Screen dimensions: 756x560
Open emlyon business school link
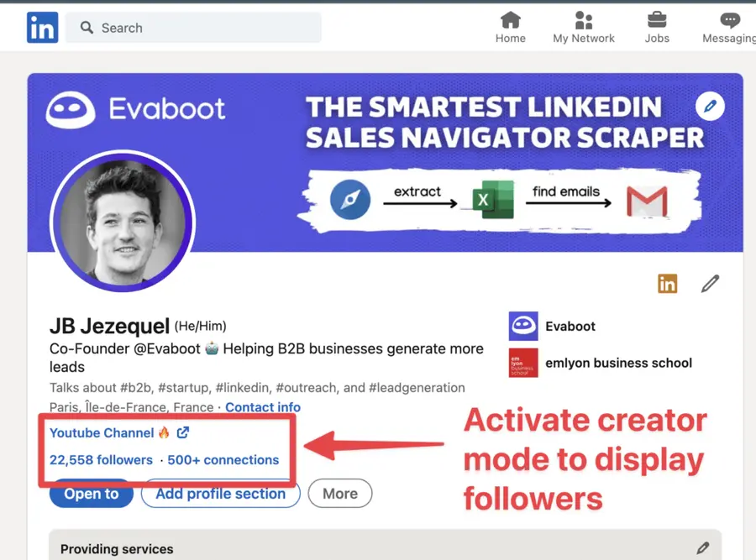pos(618,363)
